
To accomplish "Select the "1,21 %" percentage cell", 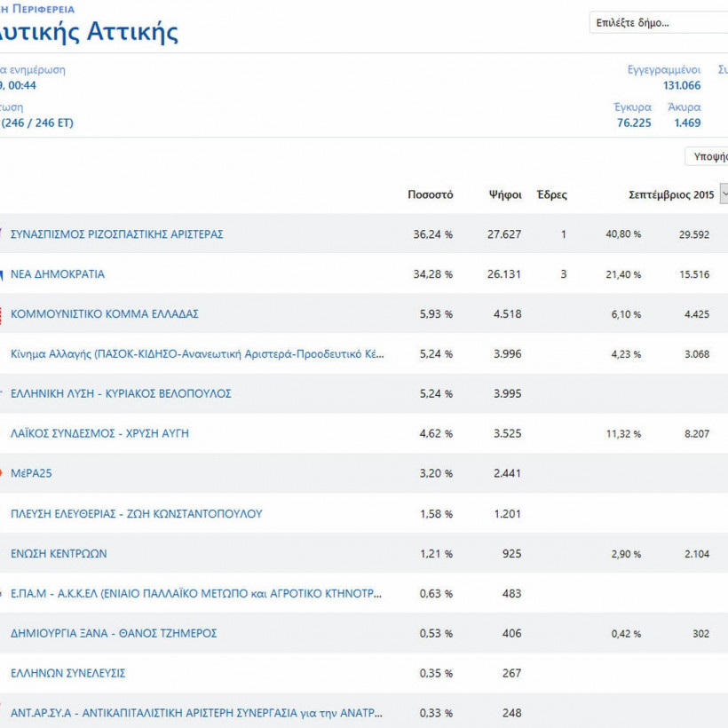I will pyautogui.click(x=436, y=553).
